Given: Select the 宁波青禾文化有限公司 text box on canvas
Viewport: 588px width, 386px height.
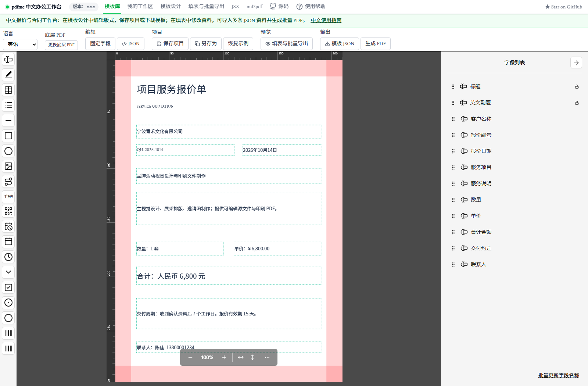Looking at the screenshot, I should click(x=229, y=132).
